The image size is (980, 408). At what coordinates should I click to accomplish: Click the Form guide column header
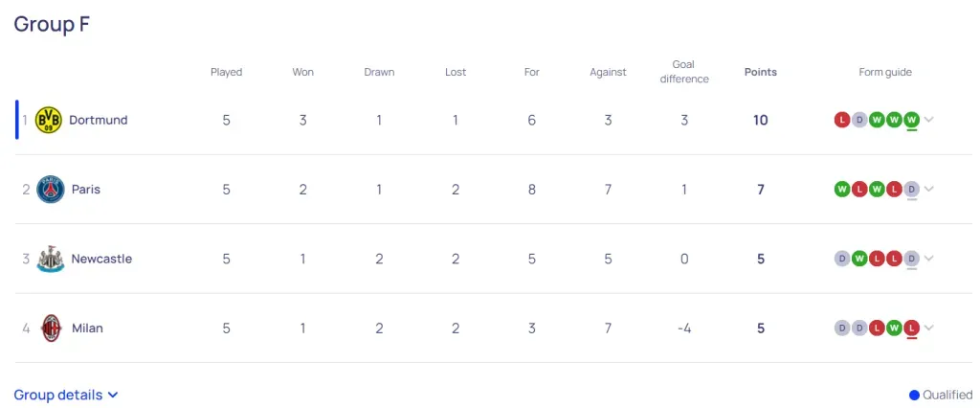(x=885, y=72)
